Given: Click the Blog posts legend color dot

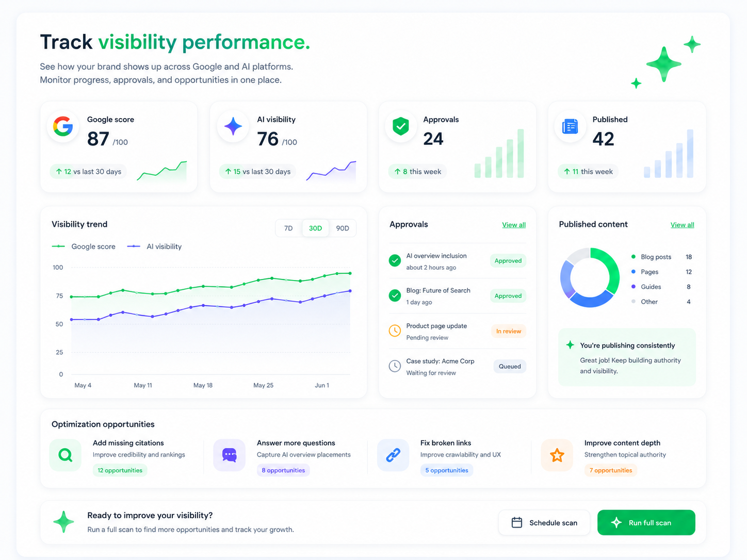Looking at the screenshot, I should coord(634,257).
